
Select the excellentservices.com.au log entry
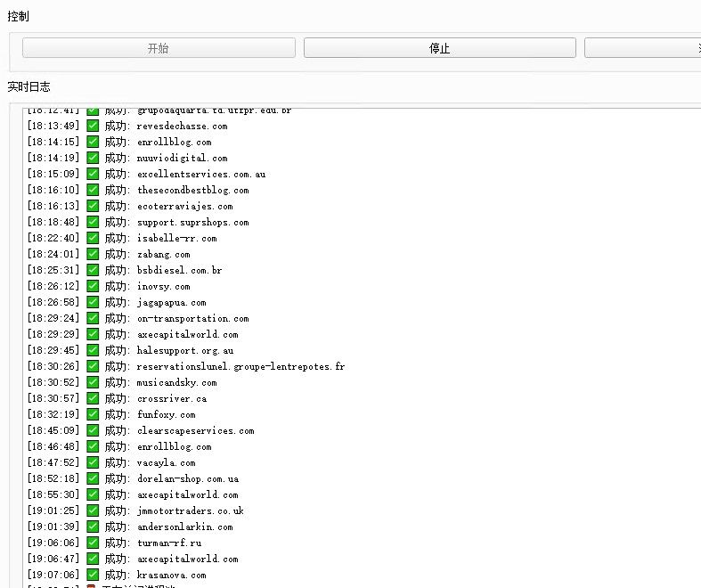[x=200, y=174]
